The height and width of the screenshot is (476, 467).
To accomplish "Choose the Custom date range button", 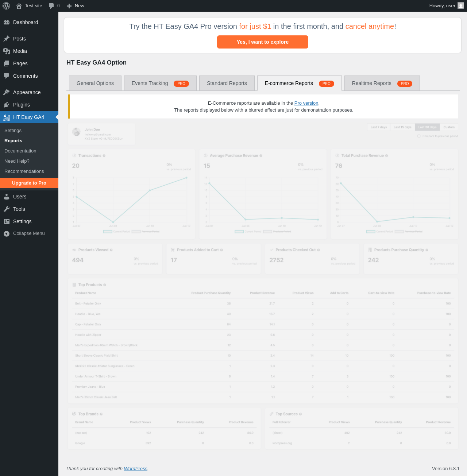I will tap(449, 127).
